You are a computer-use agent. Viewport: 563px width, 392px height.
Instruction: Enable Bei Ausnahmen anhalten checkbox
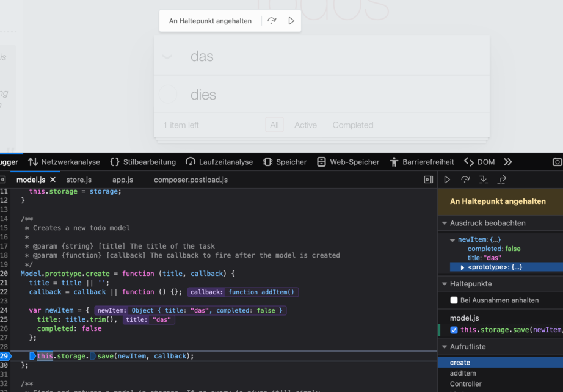[x=454, y=300]
